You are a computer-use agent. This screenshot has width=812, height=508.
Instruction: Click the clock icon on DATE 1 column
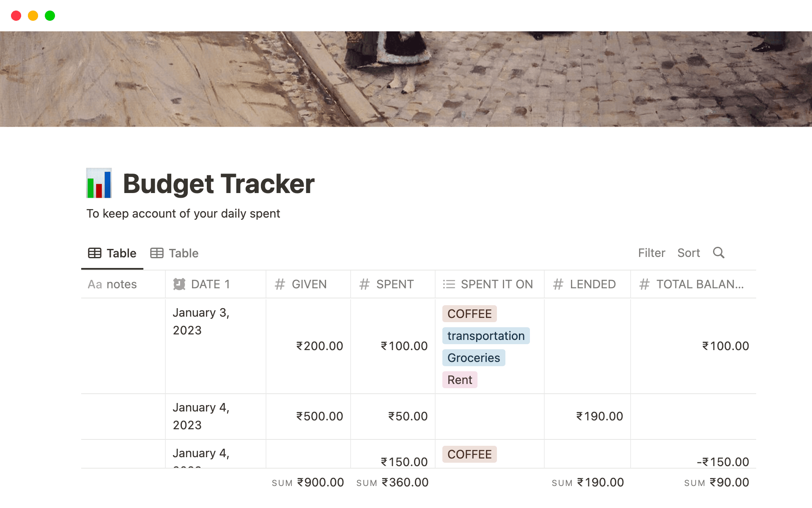tap(179, 284)
